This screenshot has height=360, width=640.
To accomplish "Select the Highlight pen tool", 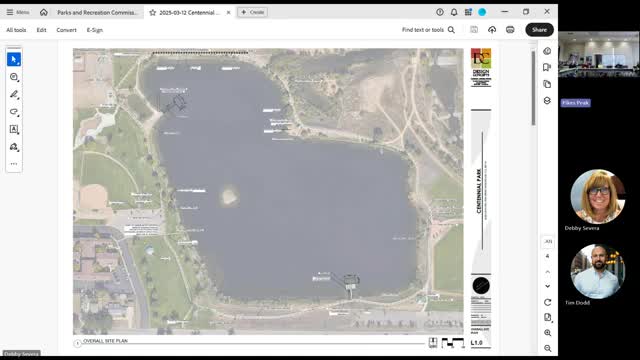I will [14, 94].
